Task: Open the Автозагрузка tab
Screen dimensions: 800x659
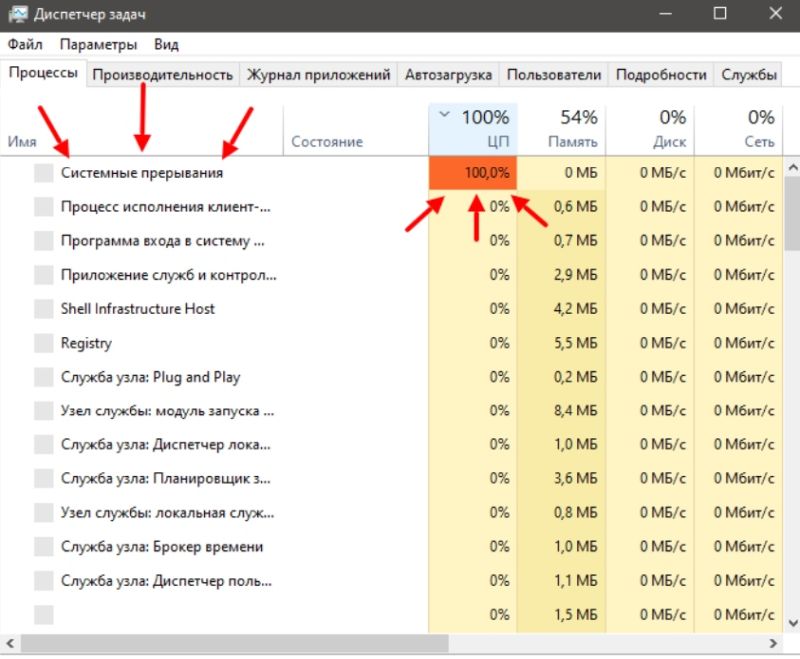Action: (x=448, y=75)
